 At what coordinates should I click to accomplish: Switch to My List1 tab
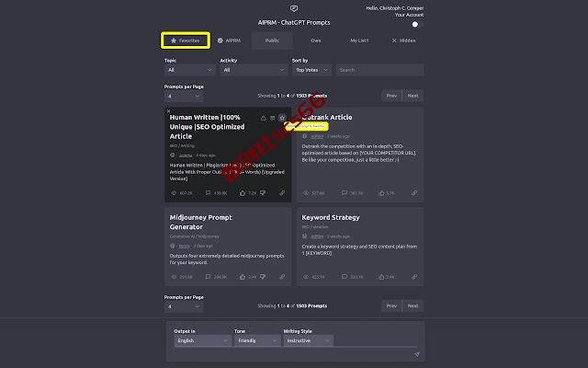pyautogui.click(x=359, y=40)
